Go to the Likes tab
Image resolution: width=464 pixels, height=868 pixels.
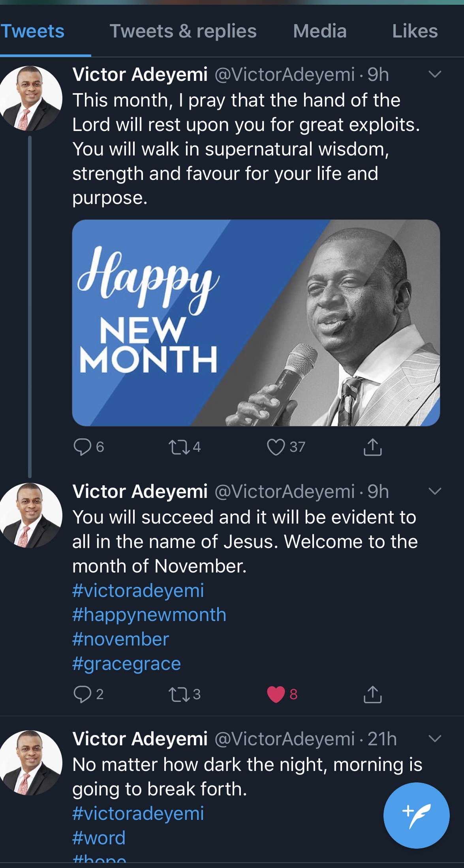pos(415,31)
